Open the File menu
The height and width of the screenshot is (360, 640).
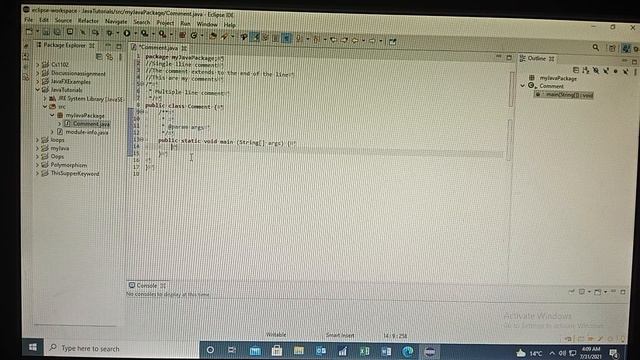[28, 19]
